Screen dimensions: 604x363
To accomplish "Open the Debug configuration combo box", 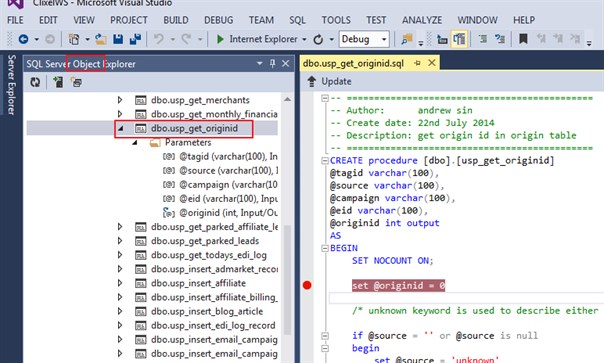I will pos(364,39).
